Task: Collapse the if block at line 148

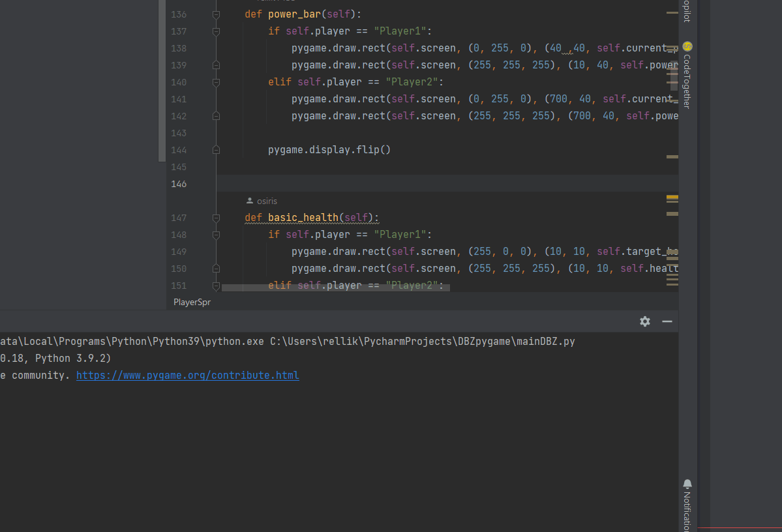Action: point(216,235)
